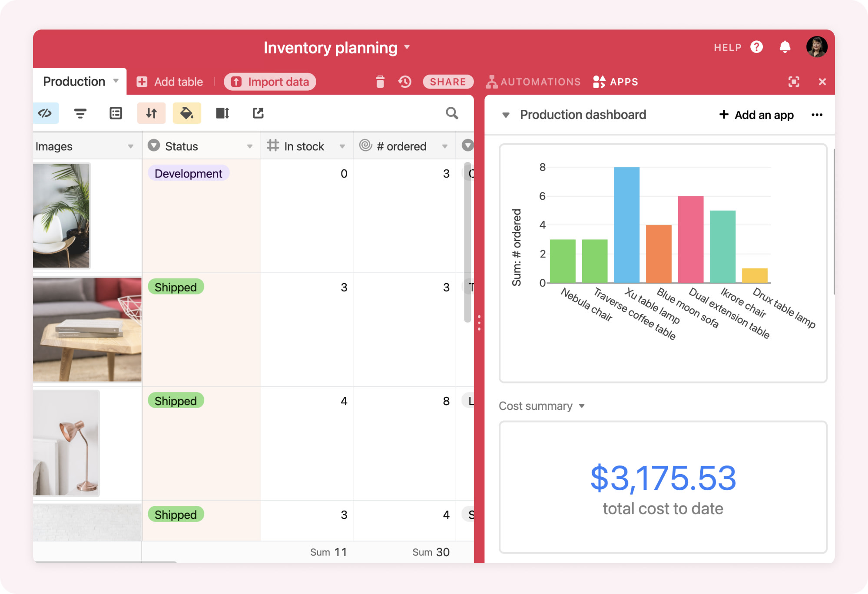This screenshot has height=594, width=868.
Task: Click the SHARE button
Action: point(448,82)
